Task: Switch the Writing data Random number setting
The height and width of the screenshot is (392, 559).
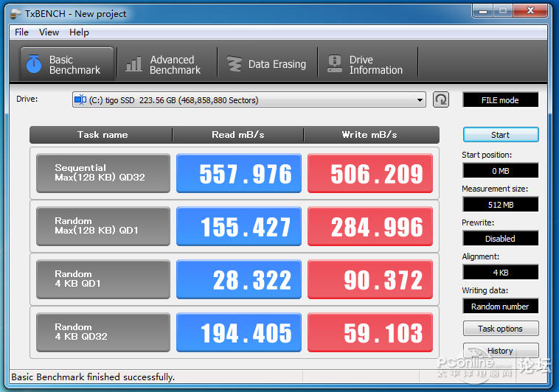Action: click(x=500, y=307)
